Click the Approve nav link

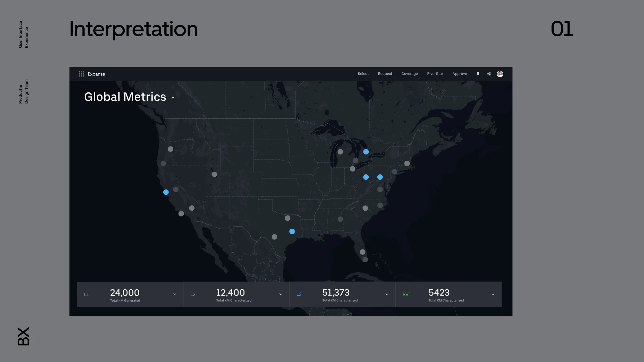click(x=459, y=74)
